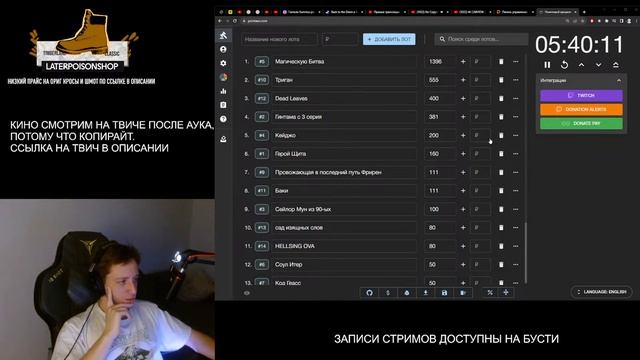Focus add-amount field in Кейджо row
The image size is (640, 360).
480,136
